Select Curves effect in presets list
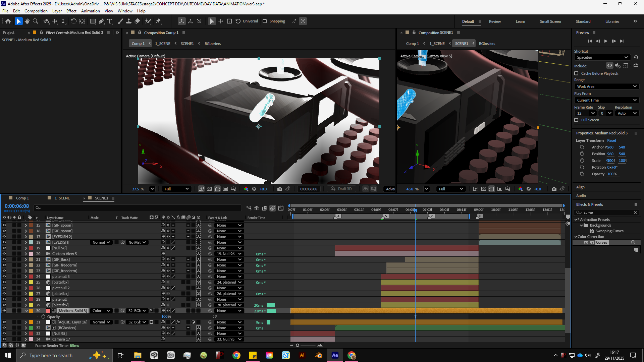The image size is (644, 362). 601,242
